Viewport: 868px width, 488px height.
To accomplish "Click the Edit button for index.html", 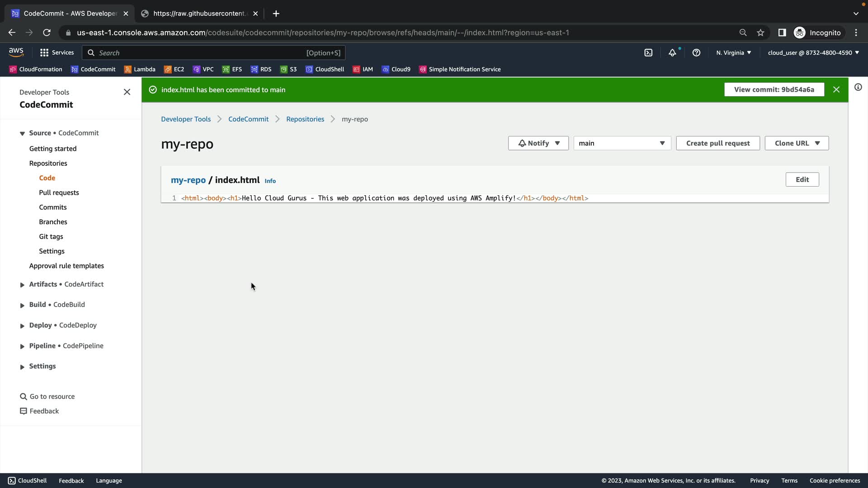I will 802,179.
